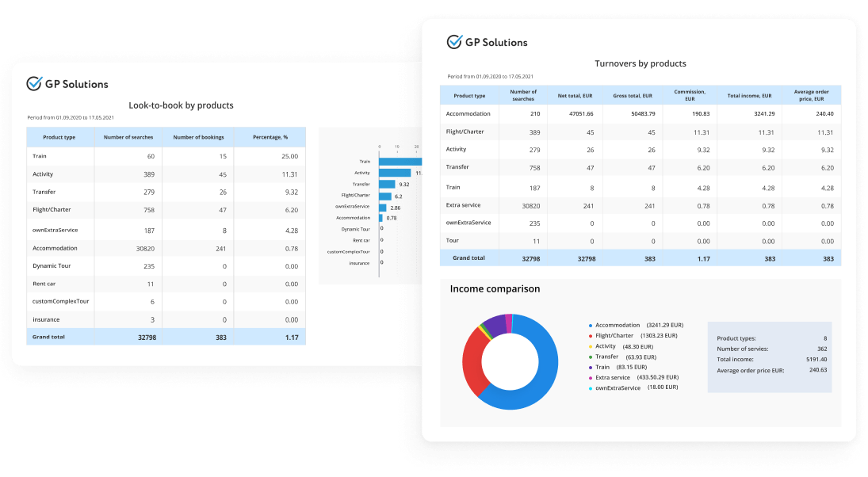Select the Grand total row in the Look-to-book table
868x477 pixels.
coord(166,337)
